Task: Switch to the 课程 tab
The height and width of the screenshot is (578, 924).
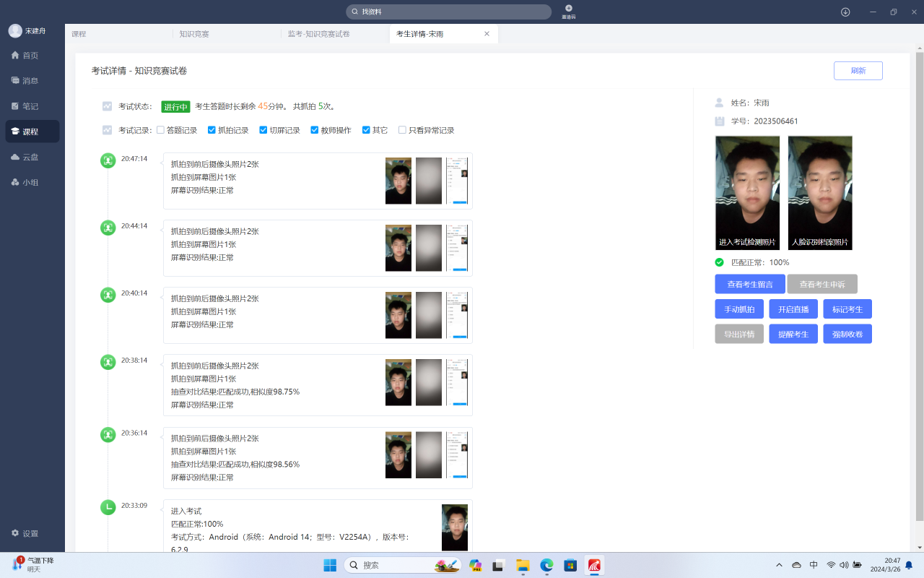Action: pos(119,34)
